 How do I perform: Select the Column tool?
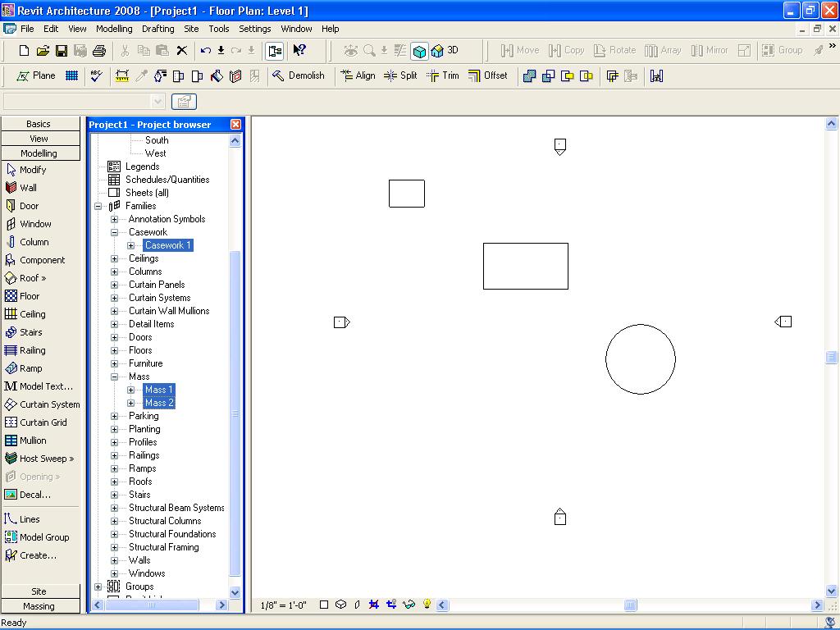(x=27, y=242)
